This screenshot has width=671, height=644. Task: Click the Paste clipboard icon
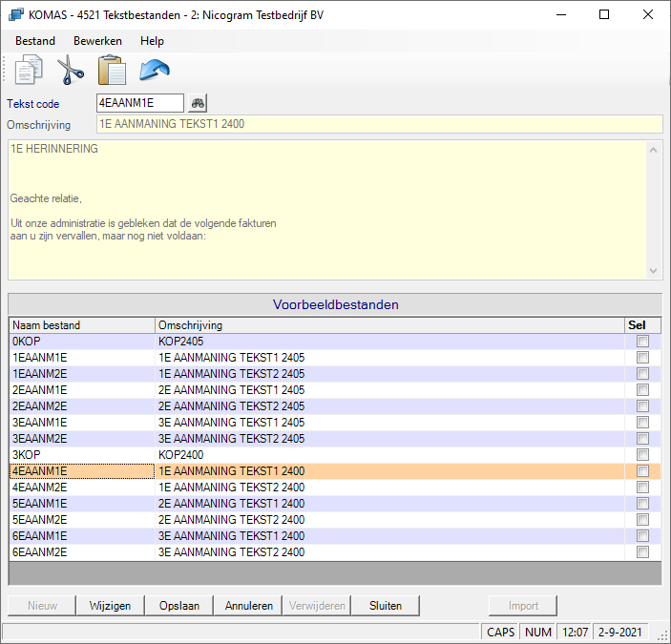point(112,70)
